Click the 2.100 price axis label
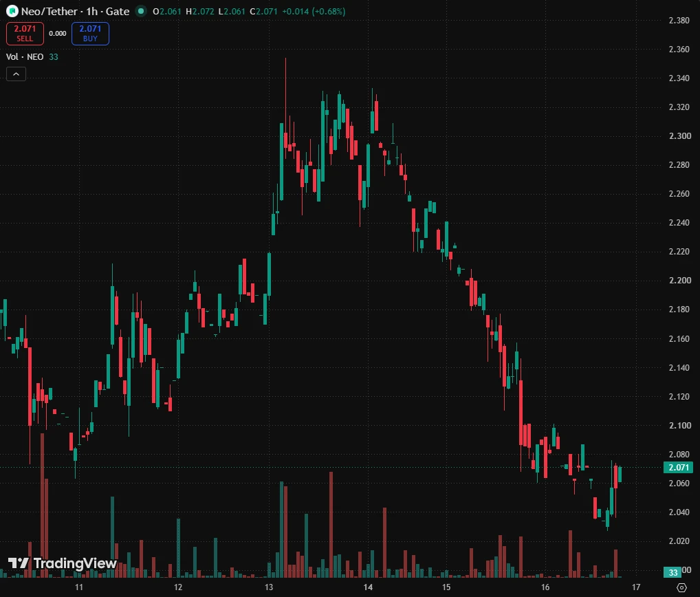This screenshot has width=700, height=597. [x=679, y=426]
